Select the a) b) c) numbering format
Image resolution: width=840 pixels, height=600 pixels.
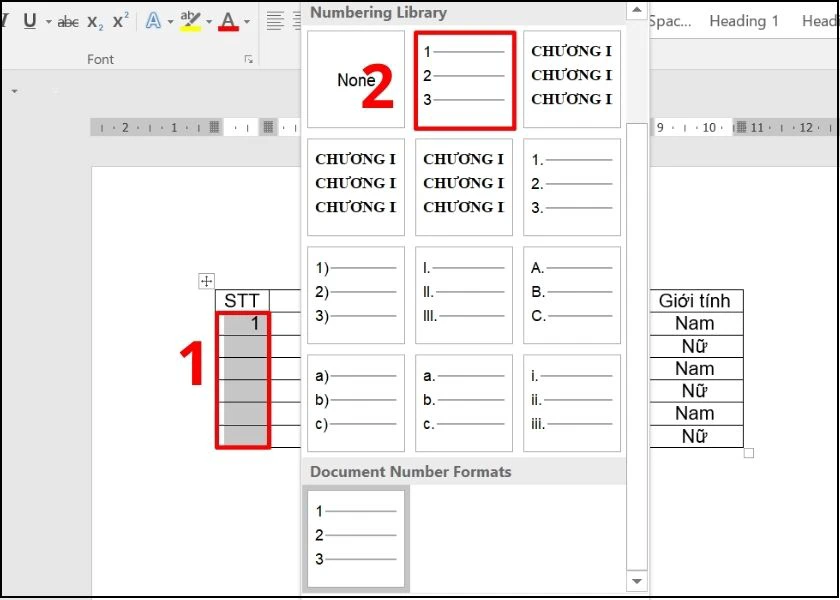pos(356,403)
